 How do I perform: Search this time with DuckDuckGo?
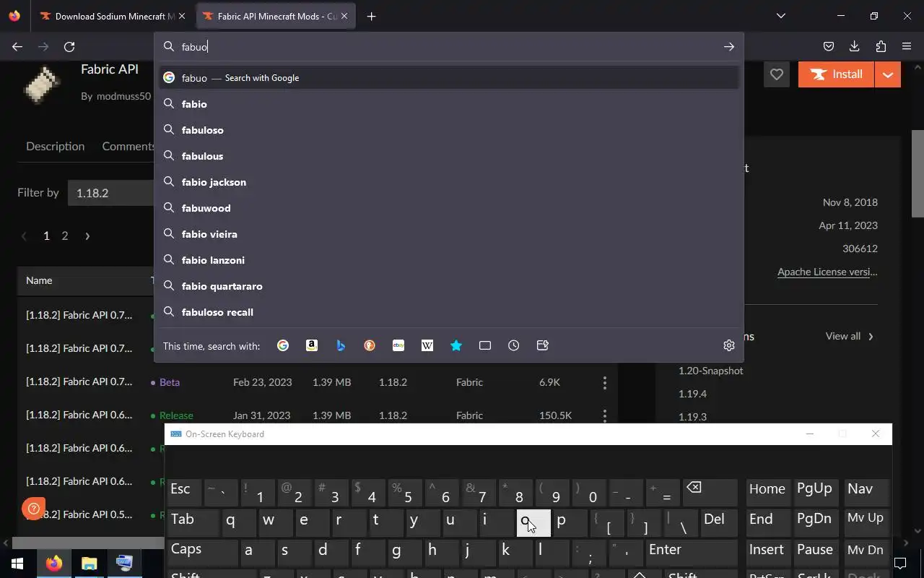[370, 345]
